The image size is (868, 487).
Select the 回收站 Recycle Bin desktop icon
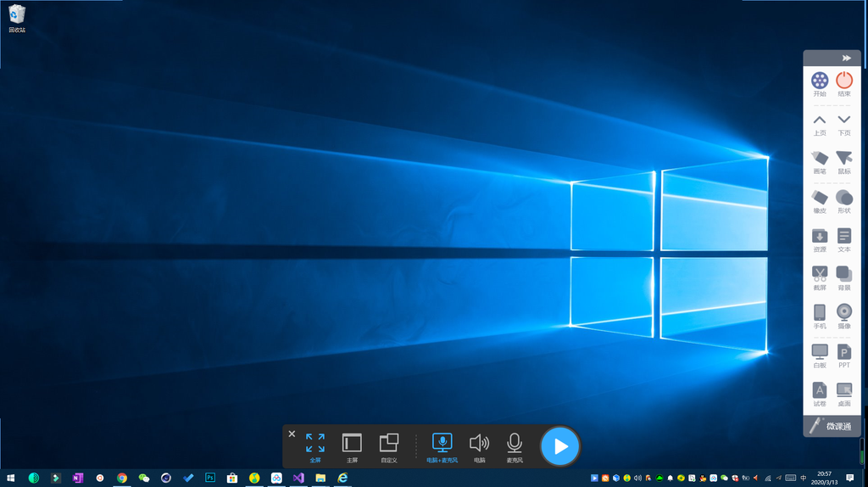[17, 19]
